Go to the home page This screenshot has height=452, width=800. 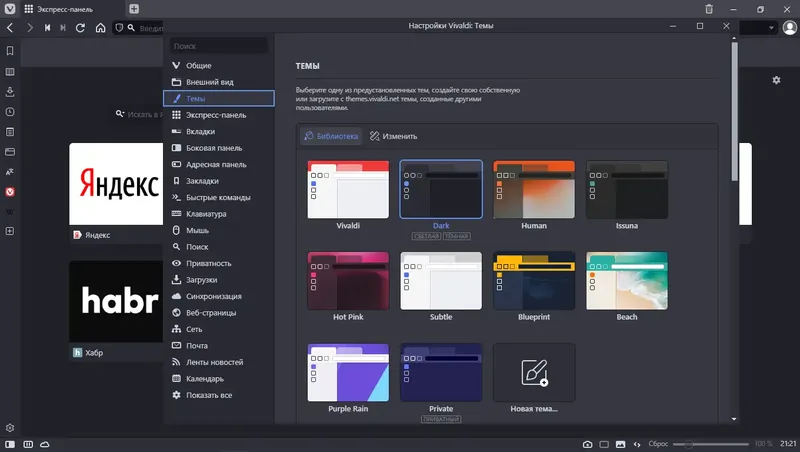pos(101,28)
